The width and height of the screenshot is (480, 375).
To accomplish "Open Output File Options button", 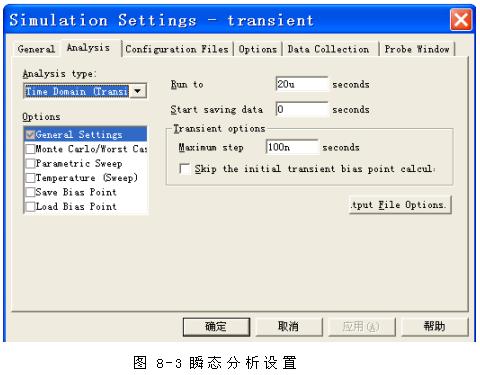I will coord(400,205).
